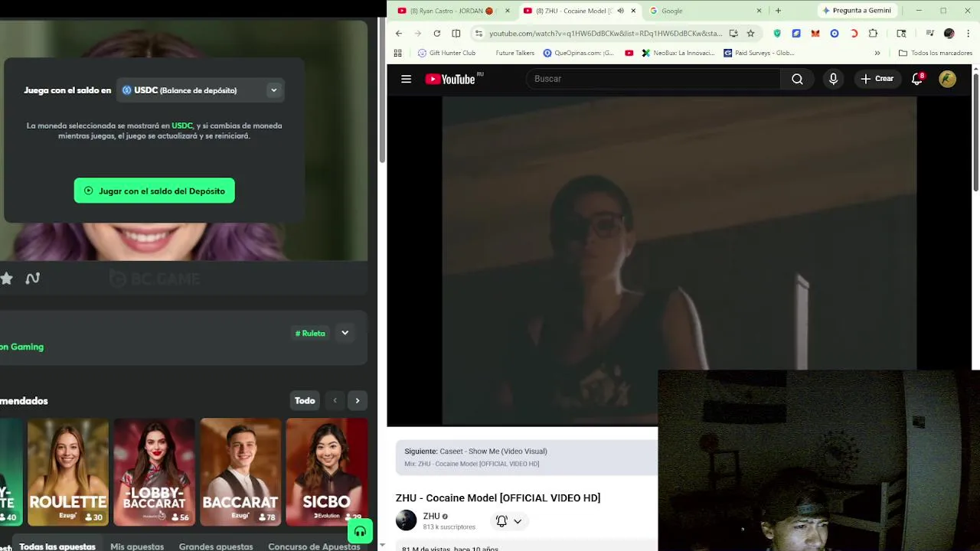Open the Extensions puzzle icon
Viewport: 980px width, 551px height.
pos(873,33)
